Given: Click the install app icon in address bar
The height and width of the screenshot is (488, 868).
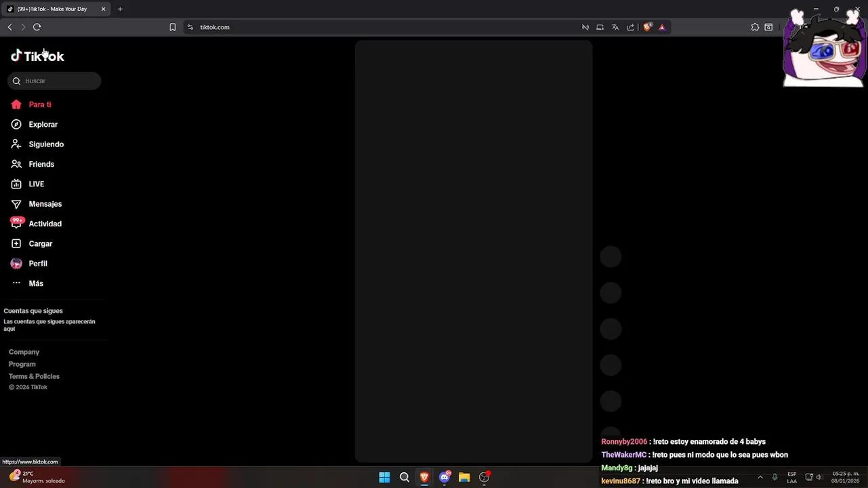Looking at the screenshot, I should 600,27.
